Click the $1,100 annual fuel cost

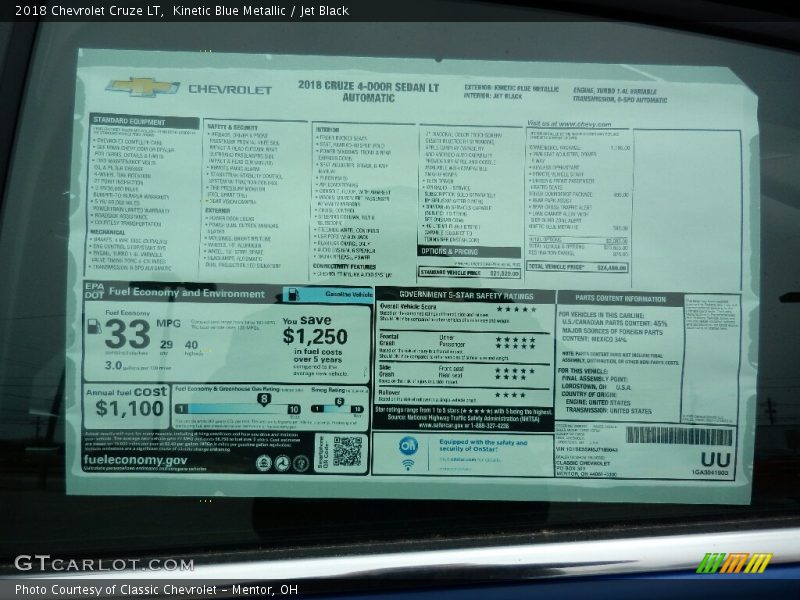click(x=129, y=408)
